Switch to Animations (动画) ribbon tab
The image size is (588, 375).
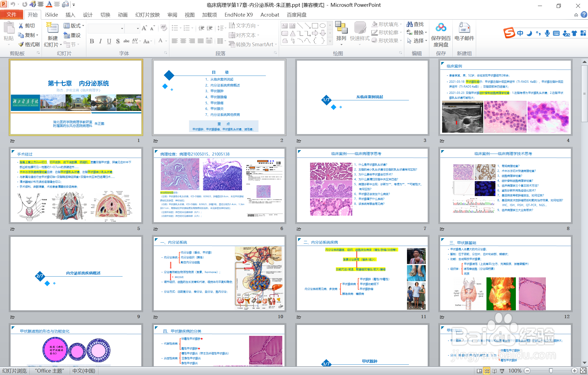coord(122,15)
